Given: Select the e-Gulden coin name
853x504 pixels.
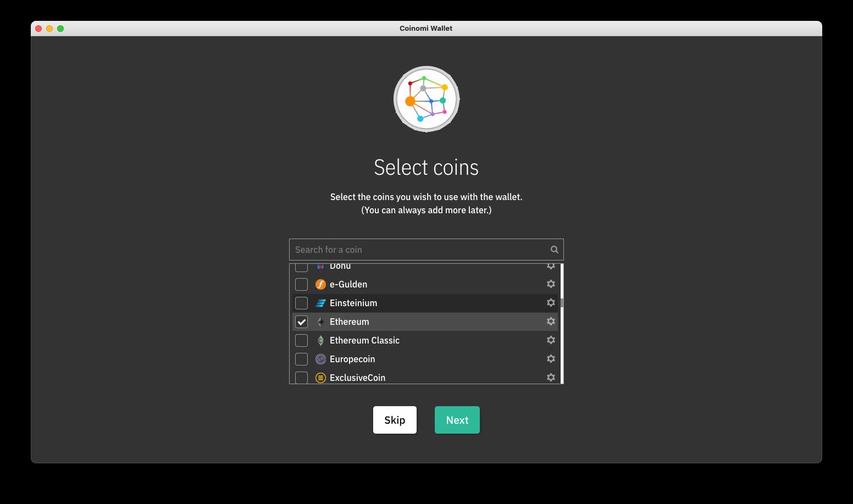Looking at the screenshot, I should coord(348,284).
